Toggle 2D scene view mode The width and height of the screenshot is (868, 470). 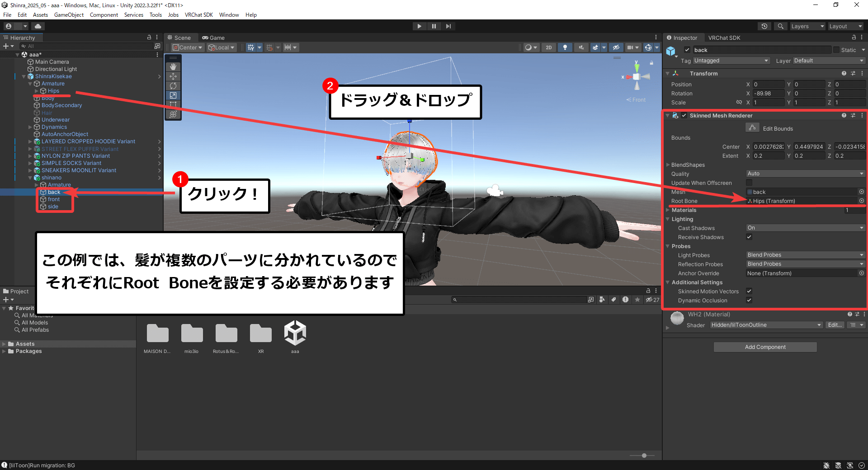pyautogui.click(x=549, y=47)
